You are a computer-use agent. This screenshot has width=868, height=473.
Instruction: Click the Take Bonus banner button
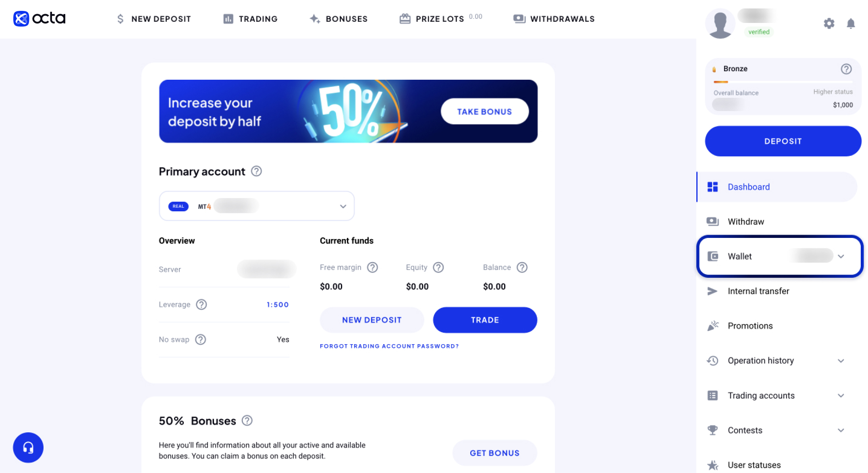[x=485, y=112]
